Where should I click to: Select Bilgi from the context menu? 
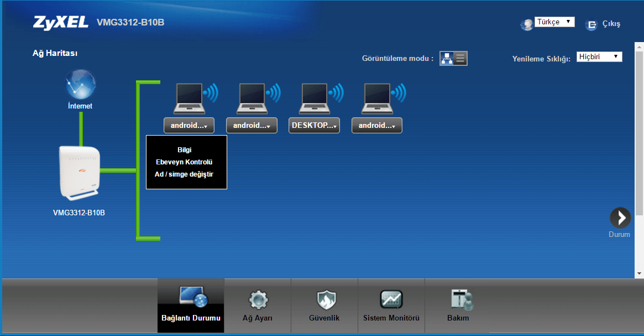coord(185,150)
